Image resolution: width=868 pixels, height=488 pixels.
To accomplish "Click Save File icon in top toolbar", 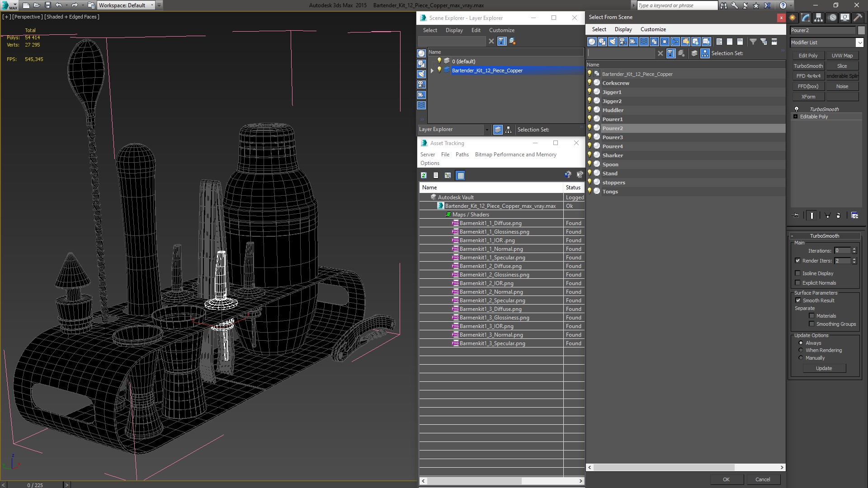I will 47,5.
